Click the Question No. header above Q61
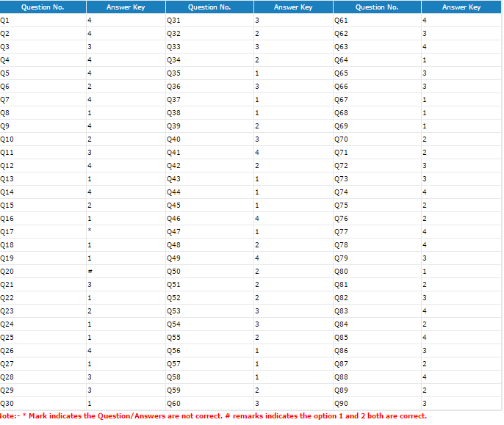504x425 pixels. click(x=377, y=7)
